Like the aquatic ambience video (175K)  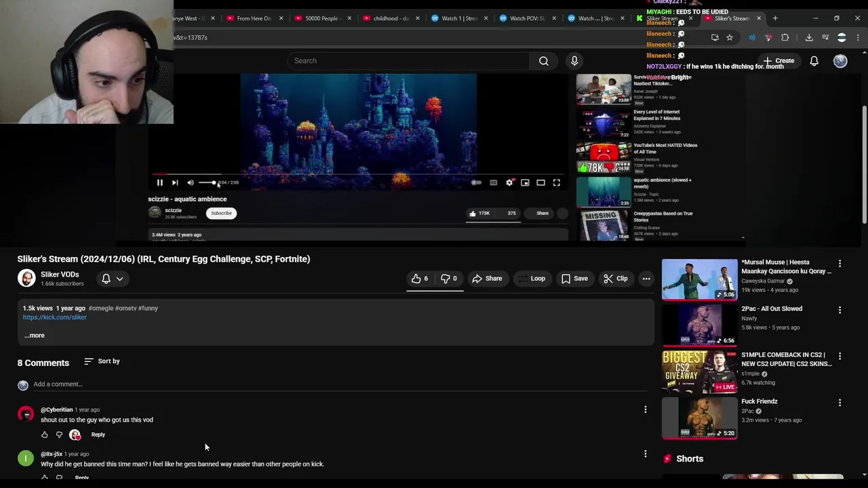(479, 213)
